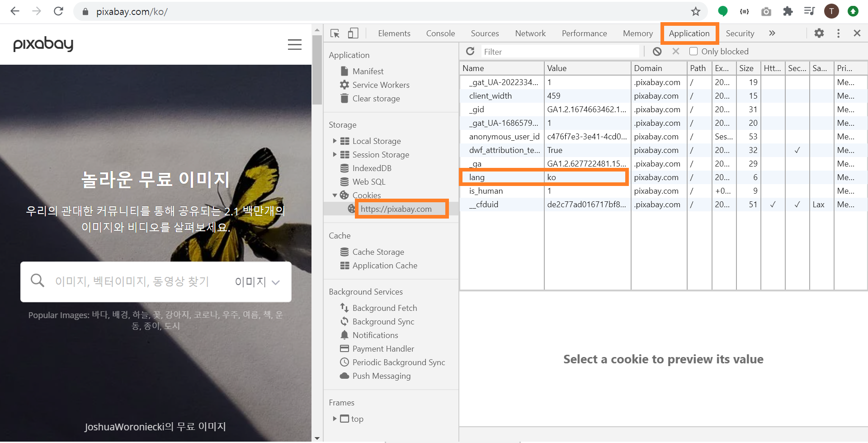Open the Security tab
The image size is (868, 443).
pyautogui.click(x=740, y=33)
